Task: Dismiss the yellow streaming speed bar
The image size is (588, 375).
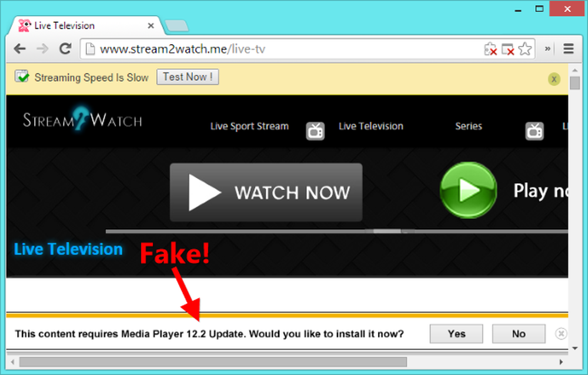Action: click(554, 79)
